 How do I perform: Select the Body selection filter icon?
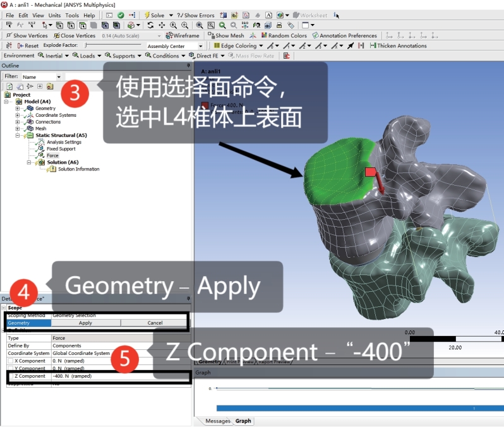[94, 25]
